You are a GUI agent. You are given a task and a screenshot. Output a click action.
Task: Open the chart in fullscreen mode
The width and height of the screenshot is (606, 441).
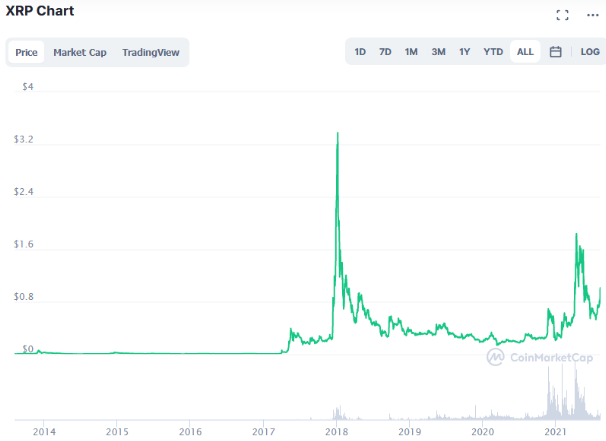562,15
